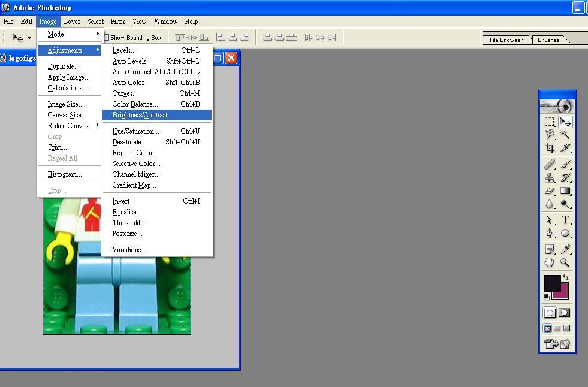This screenshot has height=387, width=588.
Task: Select the History Brush tool
Action: (565, 177)
